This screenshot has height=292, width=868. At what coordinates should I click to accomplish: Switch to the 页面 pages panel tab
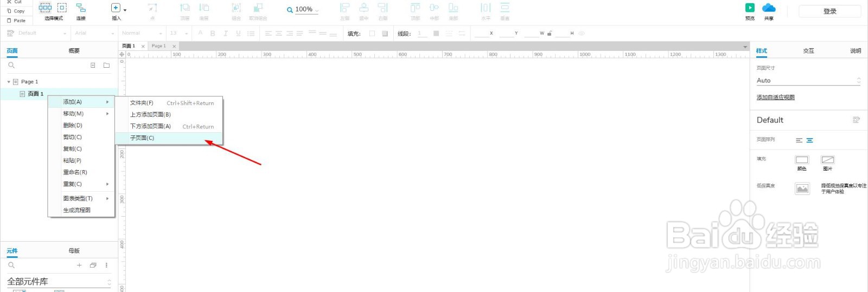[x=12, y=50]
